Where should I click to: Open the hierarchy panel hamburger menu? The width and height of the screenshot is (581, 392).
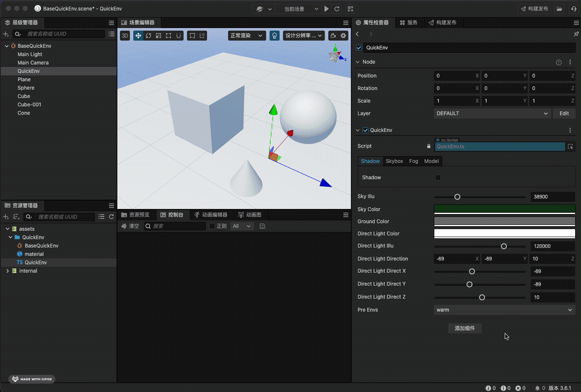[x=111, y=23]
